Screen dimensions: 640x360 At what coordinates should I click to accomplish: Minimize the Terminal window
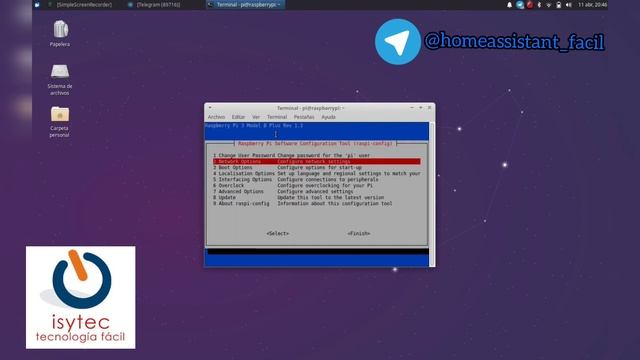click(x=411, y=108)
